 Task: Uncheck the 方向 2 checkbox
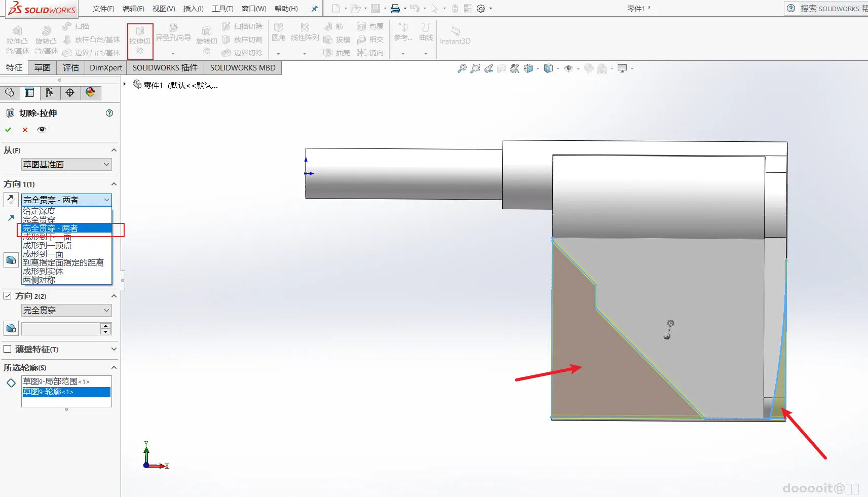[x=8, y=296]
